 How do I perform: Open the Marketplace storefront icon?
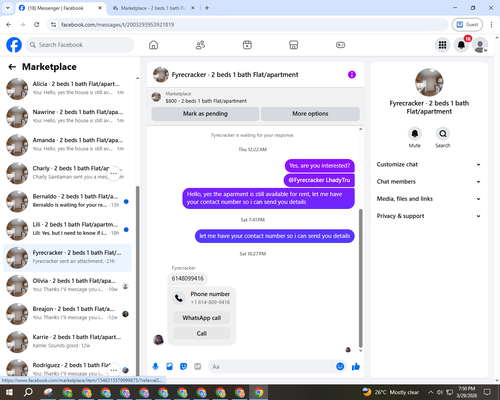(x=294, y=45)
